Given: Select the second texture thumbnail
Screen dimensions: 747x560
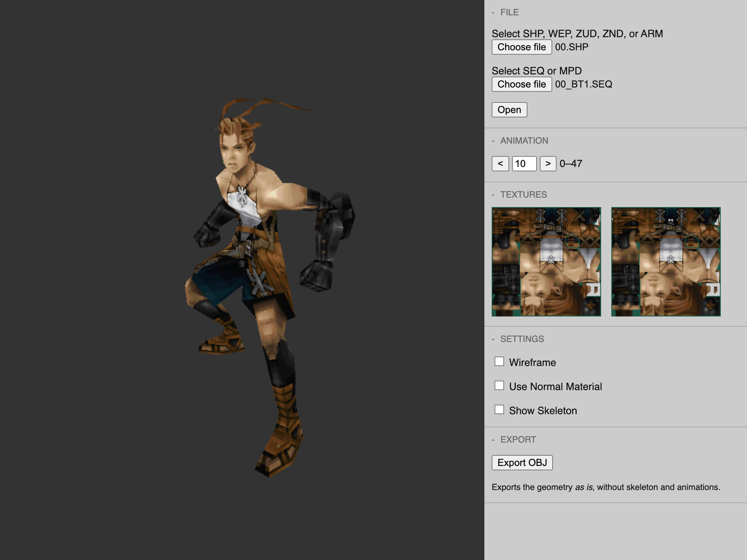Looking at the screenshot, I should click(666, 262).
